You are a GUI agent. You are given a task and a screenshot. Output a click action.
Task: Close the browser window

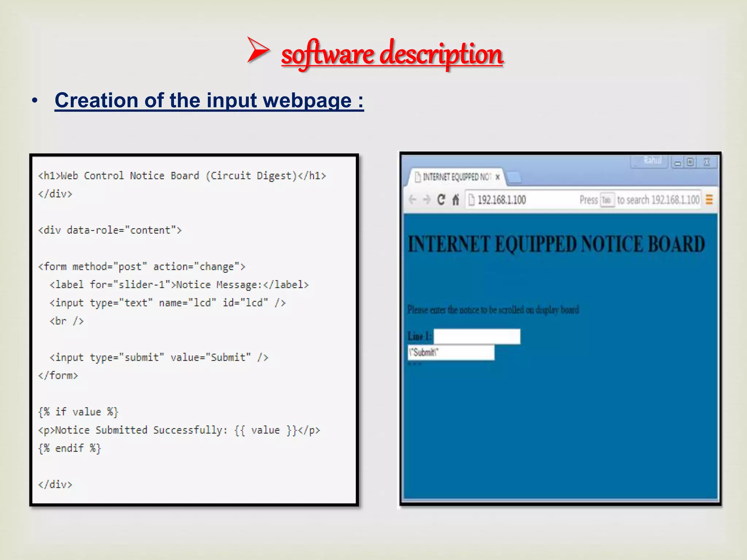[x=707, y=162]
